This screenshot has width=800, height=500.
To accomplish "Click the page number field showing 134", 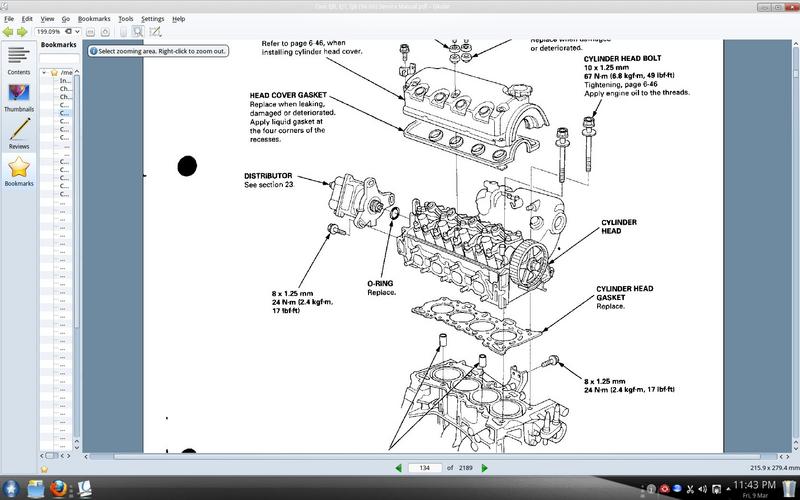I will 425,467.
